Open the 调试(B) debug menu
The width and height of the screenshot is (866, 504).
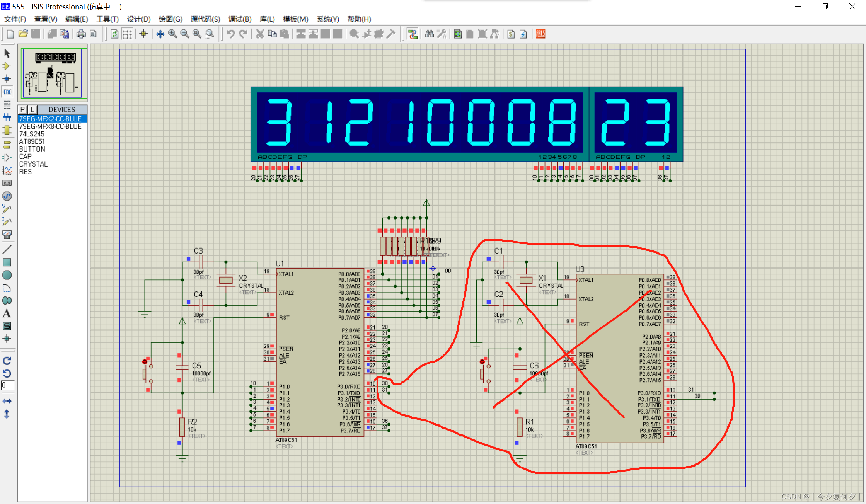point(240,19)
